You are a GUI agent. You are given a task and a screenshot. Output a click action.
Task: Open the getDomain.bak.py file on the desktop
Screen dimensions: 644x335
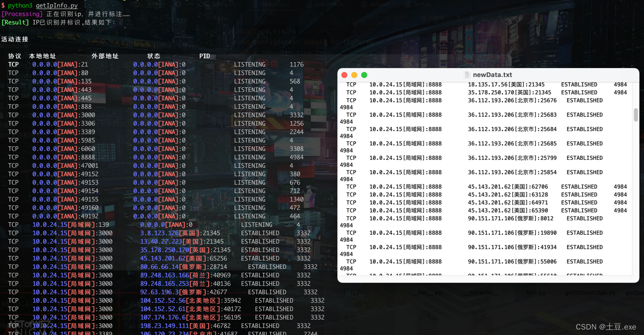click(x=590, y=292)
